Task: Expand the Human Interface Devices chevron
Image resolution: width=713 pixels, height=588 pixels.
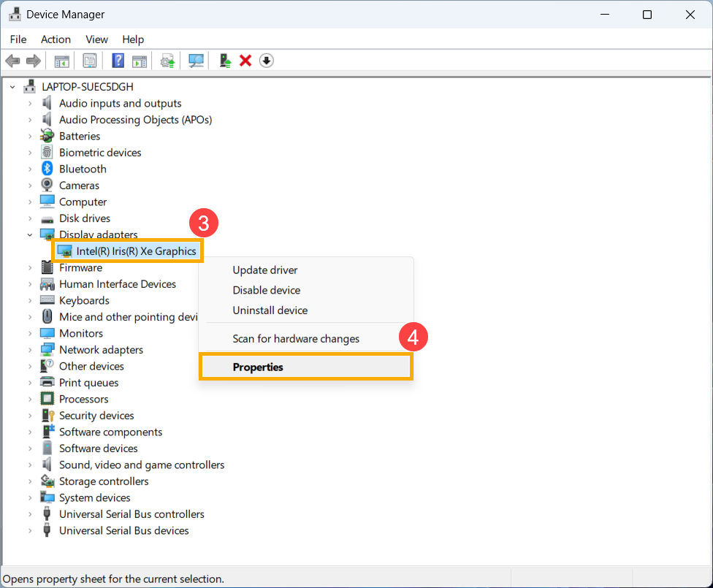Action: [30, 284]
